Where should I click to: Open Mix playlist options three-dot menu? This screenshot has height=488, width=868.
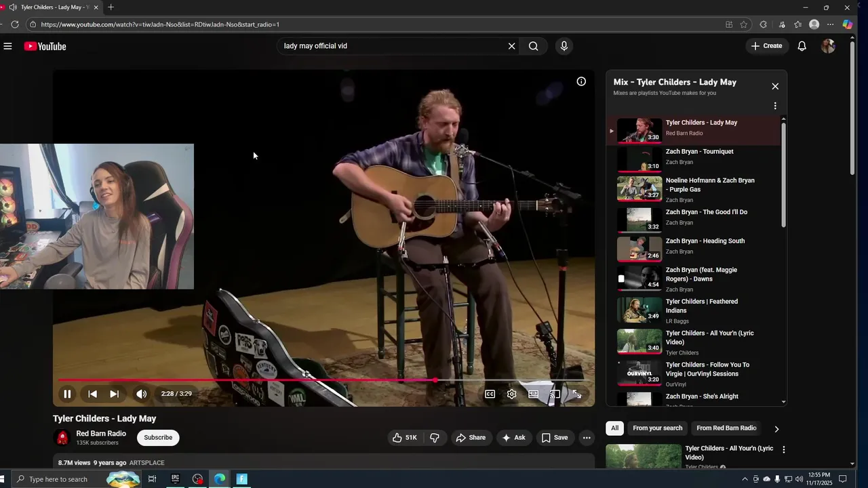775,106
